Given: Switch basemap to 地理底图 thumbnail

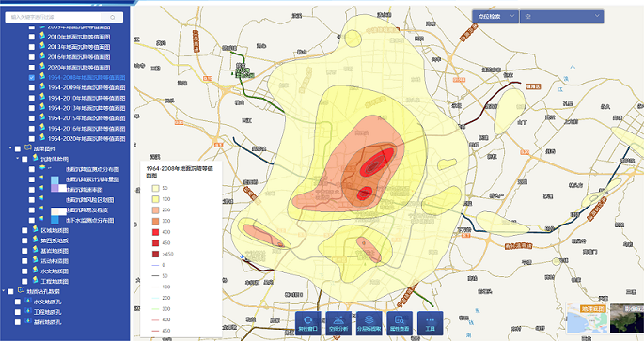Looking at the screenshot, I should (x=587, y=318).
